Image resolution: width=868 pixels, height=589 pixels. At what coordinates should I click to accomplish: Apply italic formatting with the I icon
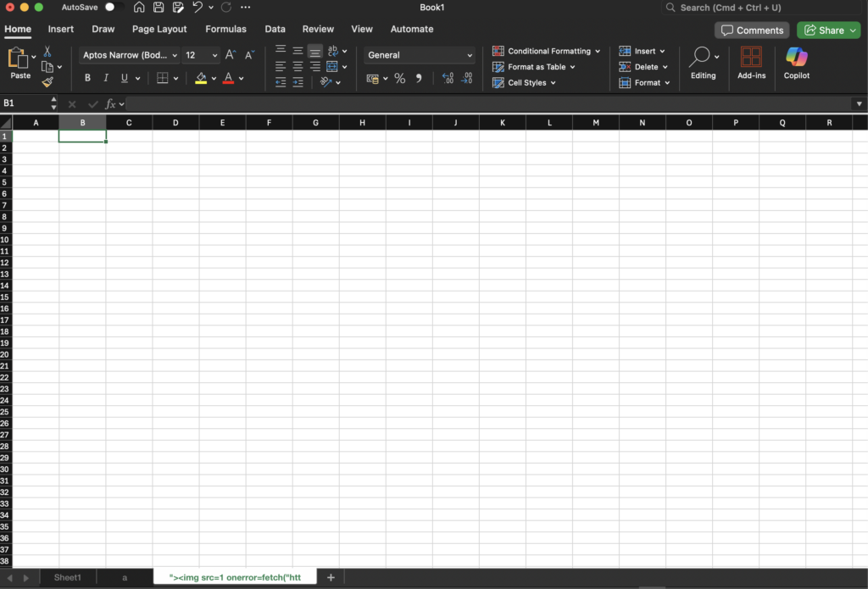(106, 78)
